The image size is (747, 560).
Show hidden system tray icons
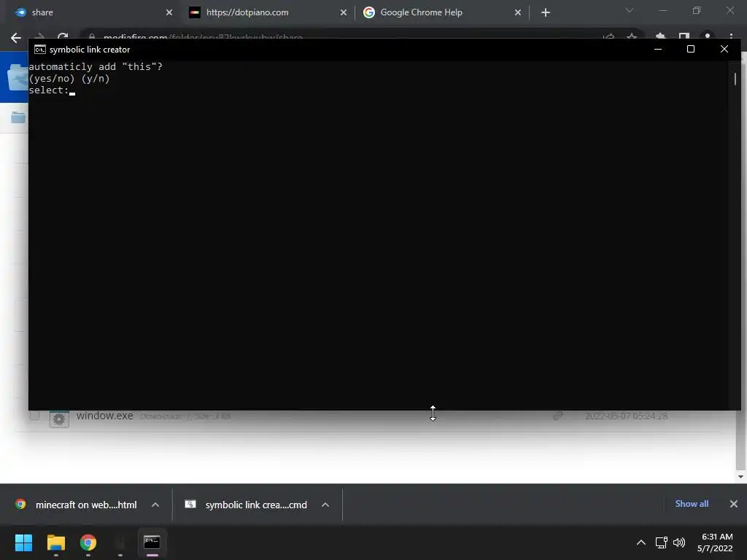pos(641,542)
